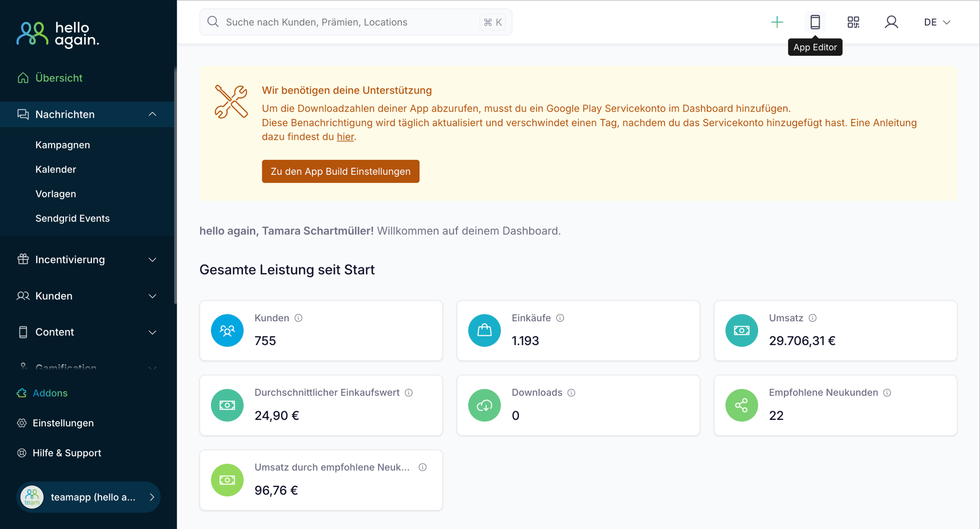Follow the 'hier' instructions link

click(345, 137)
